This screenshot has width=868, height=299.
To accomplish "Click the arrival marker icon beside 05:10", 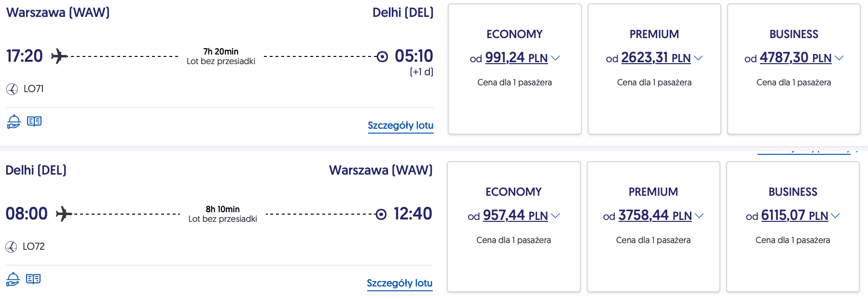I will [382, 56].
